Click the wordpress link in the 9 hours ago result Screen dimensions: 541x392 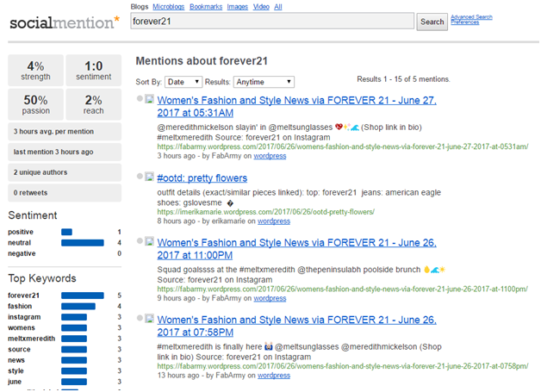[270, 298]
